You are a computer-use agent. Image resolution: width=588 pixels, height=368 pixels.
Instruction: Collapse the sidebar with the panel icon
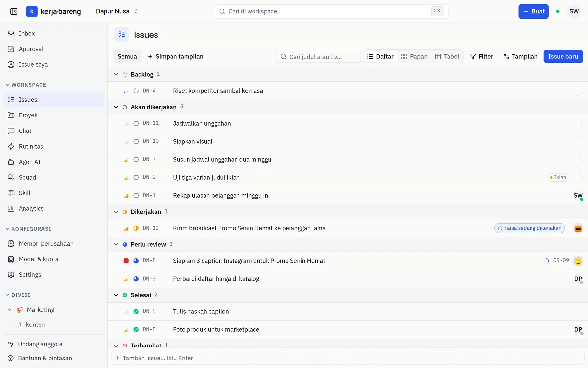(14, 11)
